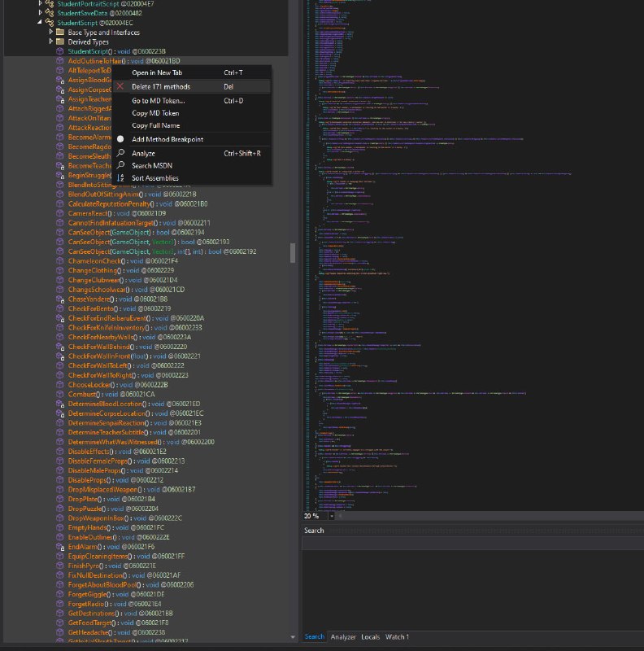The height and width of the screenshot is (651, 644).
Task: Click the Add Method Breakpoint circle icon
Action: (x=120, y=139)
